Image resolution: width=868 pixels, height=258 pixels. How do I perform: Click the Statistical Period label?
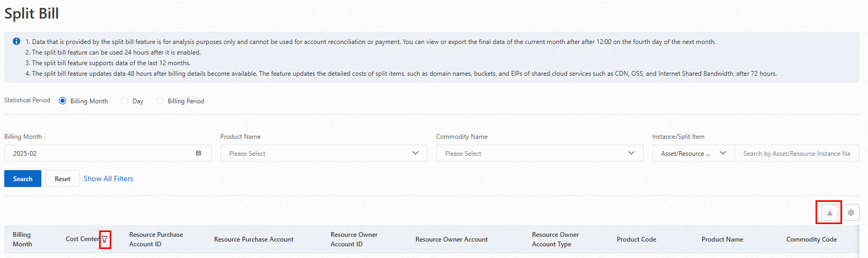point(27,100)
